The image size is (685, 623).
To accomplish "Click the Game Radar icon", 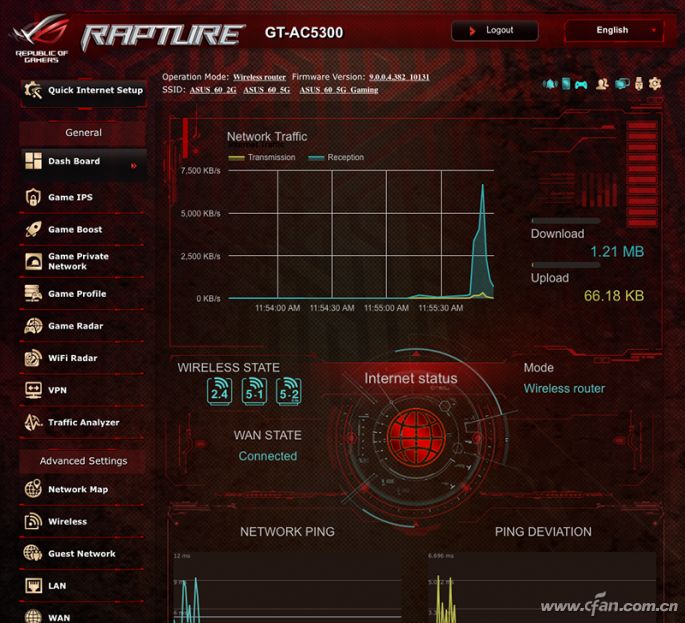I will tap(33, 326).
